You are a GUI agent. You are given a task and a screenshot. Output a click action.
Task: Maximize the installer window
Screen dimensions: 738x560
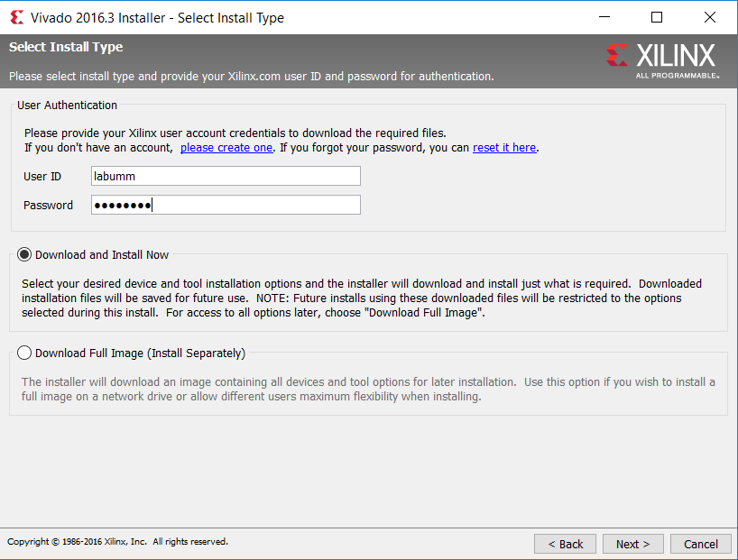click(657, 17)
